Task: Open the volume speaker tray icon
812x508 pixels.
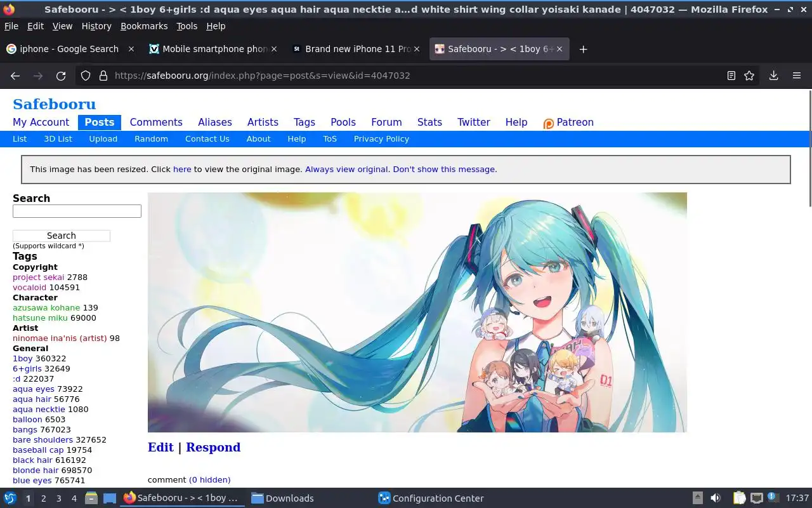Action: (716, 498)
